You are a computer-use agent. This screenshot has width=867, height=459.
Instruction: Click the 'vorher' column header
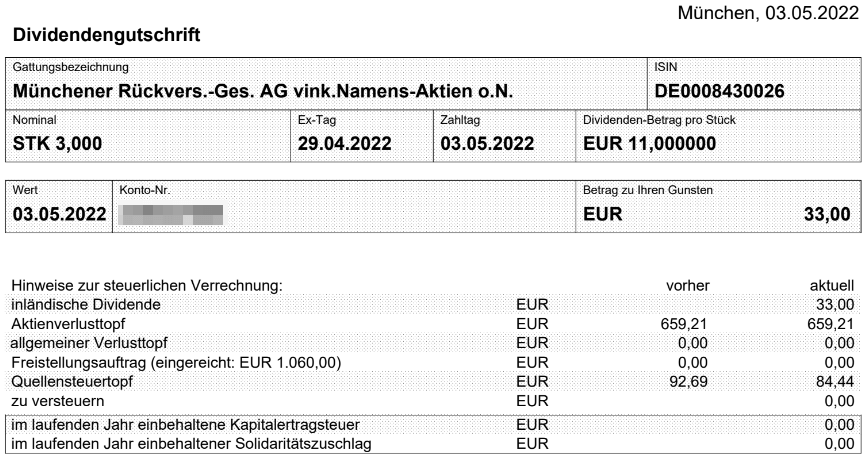pyautogui.click(x=687, y=286)
